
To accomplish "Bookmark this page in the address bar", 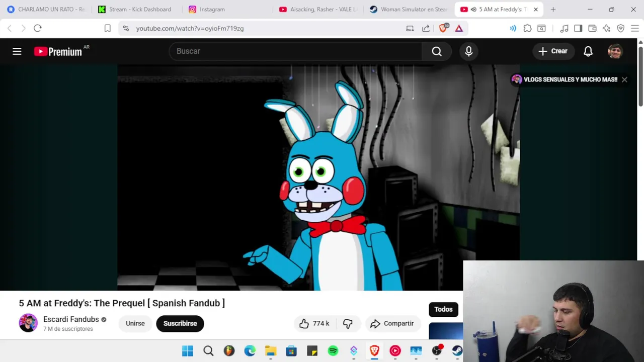I will [x=107, y=28].
